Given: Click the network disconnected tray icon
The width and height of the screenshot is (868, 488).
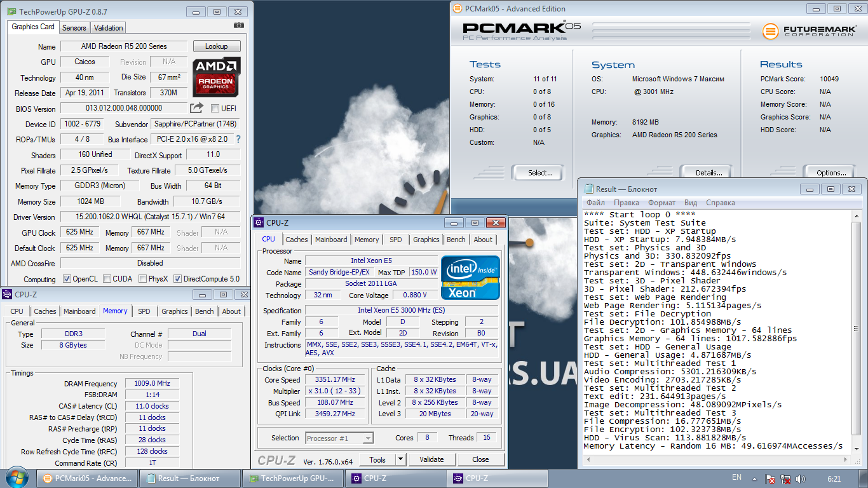Looking at the screenshot, I should click(785, 478).
